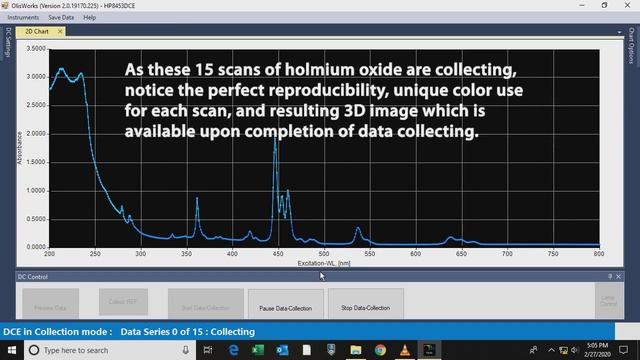The height and width of the screenshot is (360, 640).
Task: Click the OlisWorks app icon in title bar
Action: 5,5
